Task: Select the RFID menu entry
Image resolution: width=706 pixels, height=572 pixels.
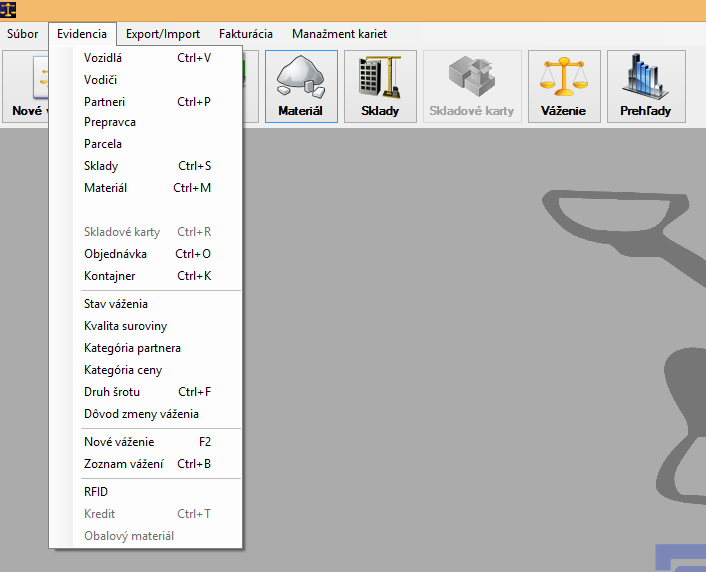Action: (x=96, y=492)
